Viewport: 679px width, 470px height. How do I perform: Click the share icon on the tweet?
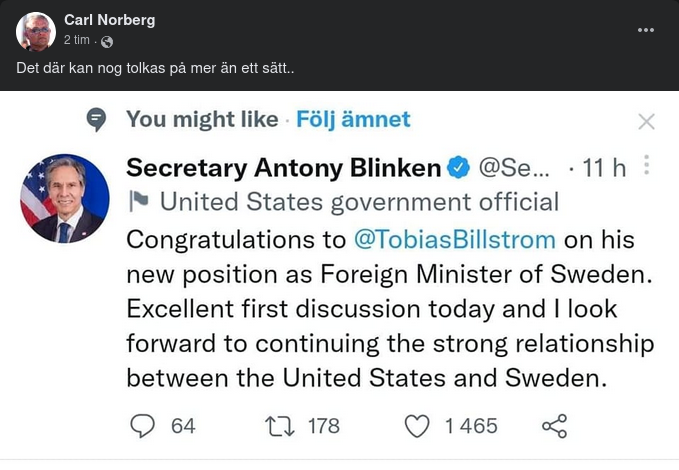[x=554, y=426]
